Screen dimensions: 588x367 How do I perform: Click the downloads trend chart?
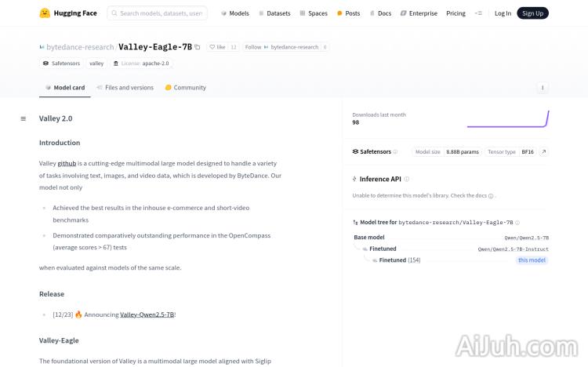pos(508,119)
